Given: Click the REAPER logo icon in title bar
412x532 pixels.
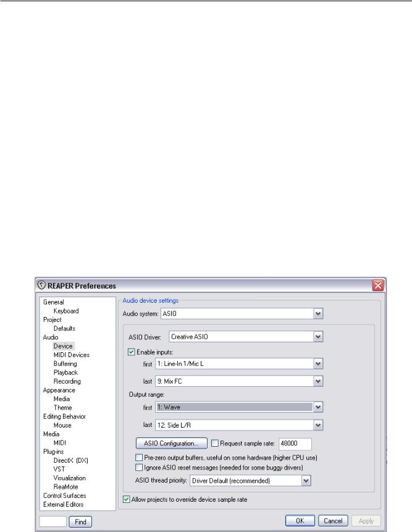Looking at the screenshot, I should pyautogui.click(x=41, y=285).
